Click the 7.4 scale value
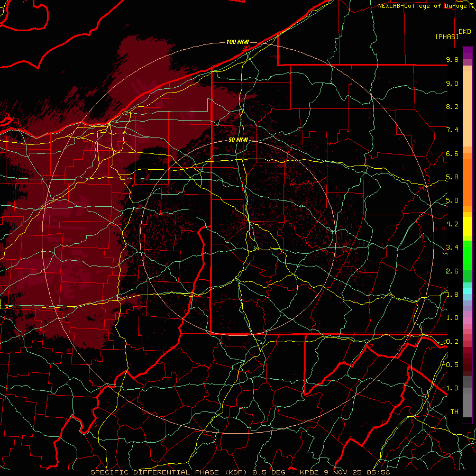 [x=452, y=130]
